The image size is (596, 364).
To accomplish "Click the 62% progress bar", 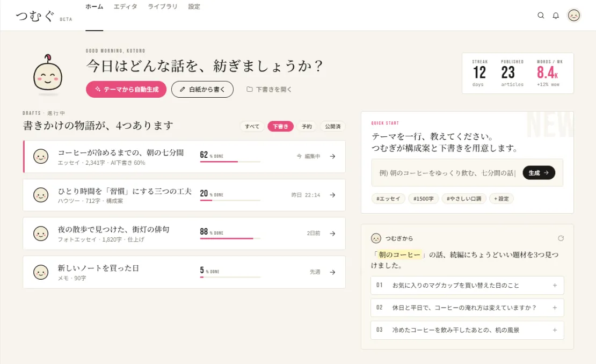I will coord(230,162).
